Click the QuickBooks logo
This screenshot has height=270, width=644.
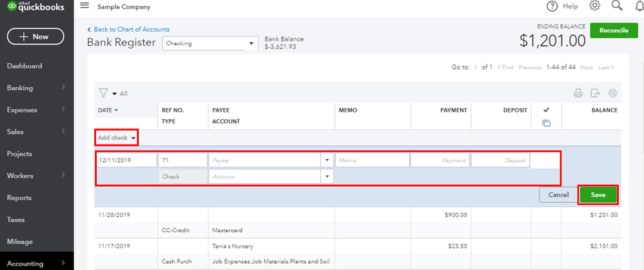point(36,6)
